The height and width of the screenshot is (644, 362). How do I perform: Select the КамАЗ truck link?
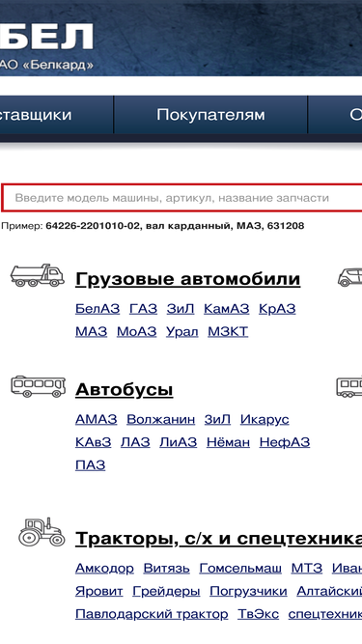pyautogui.click(x=226, y=309)
